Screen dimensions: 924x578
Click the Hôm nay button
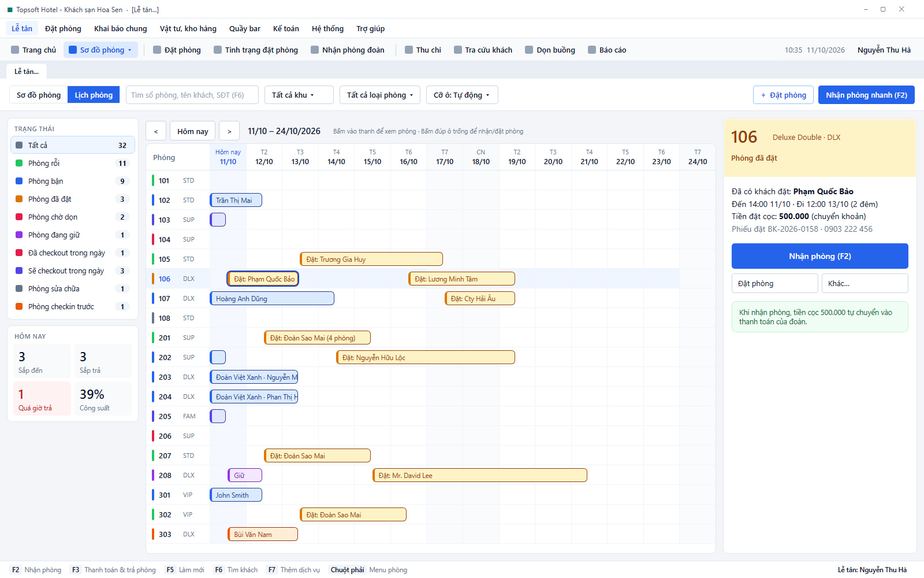[x=193, y=131]
